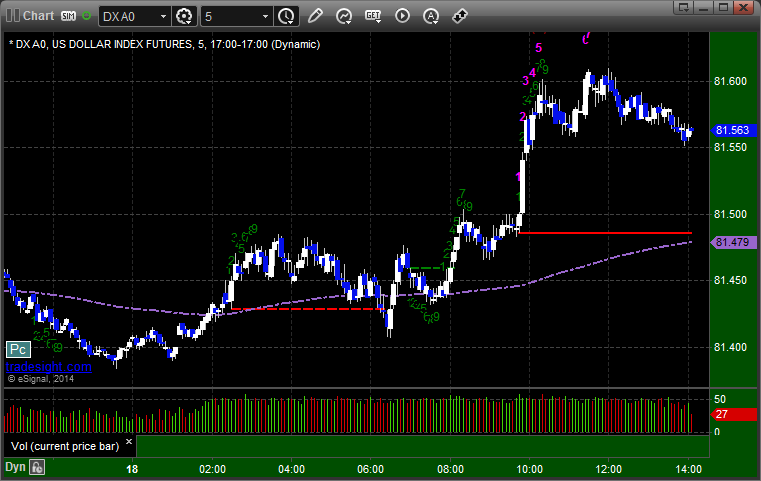Close the chart window with the red X
The height and width of the screenshot is (481, 761).
point(743,7)
